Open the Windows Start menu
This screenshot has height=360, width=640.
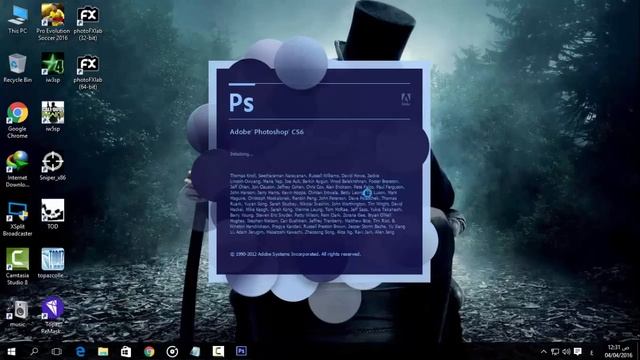pos(11,351)
